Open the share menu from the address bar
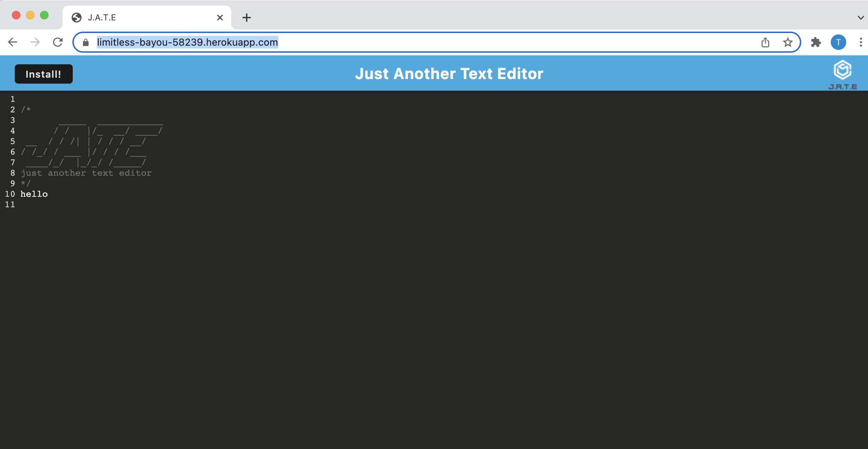This screenshot has width=868, height=449. pos(765,42)
